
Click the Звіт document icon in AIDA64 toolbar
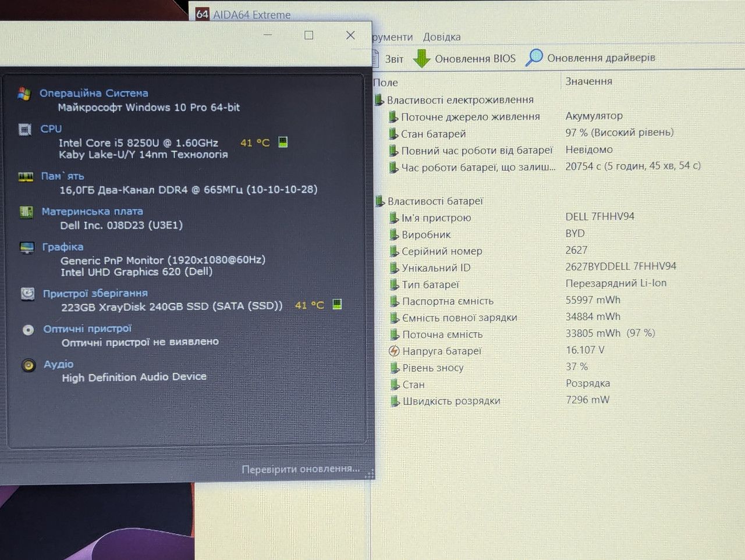pyautogui.click(x=375, y=58)
